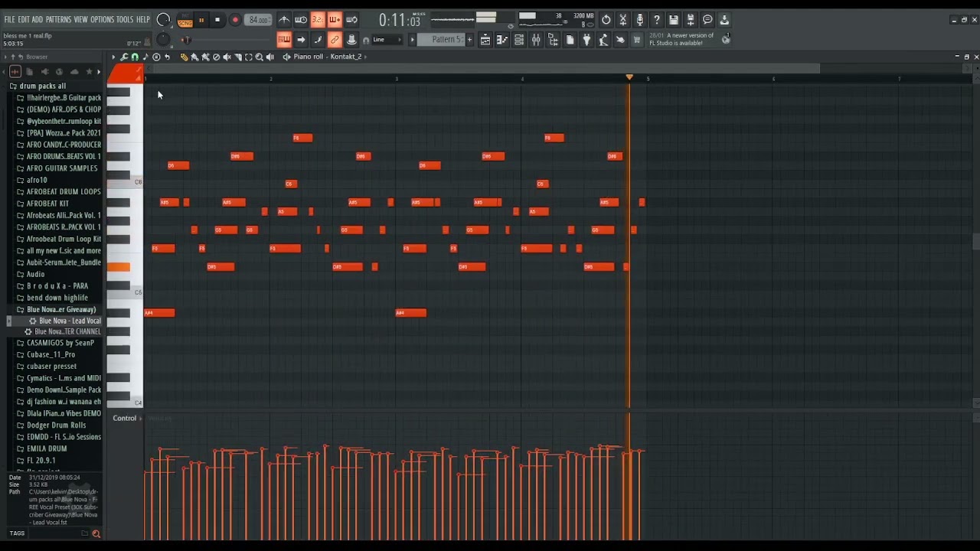This screenshot has width=980, height=551.
Task: Open the Channel rack
Action: click(519, 40)
